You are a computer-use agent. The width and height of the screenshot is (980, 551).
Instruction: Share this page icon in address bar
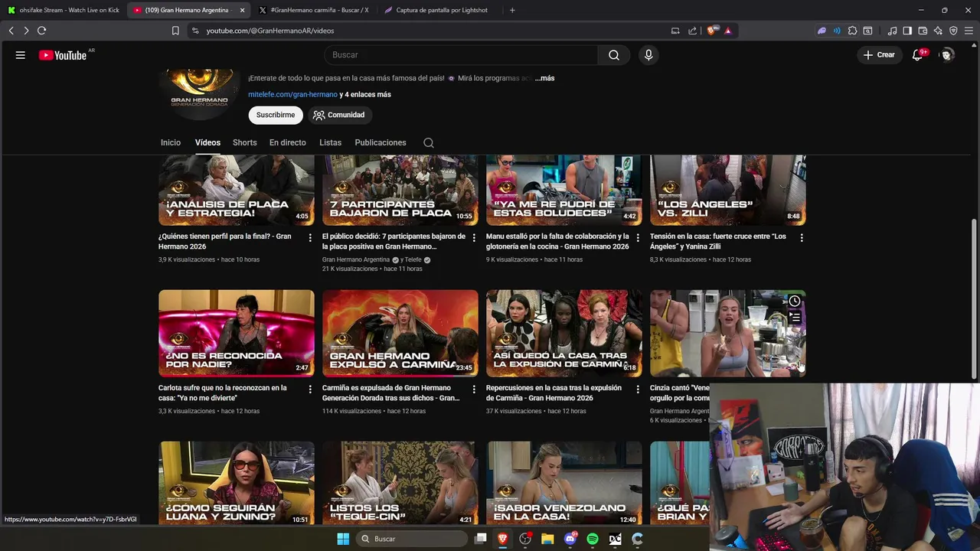pyautogui.click(x=692, y=31)
